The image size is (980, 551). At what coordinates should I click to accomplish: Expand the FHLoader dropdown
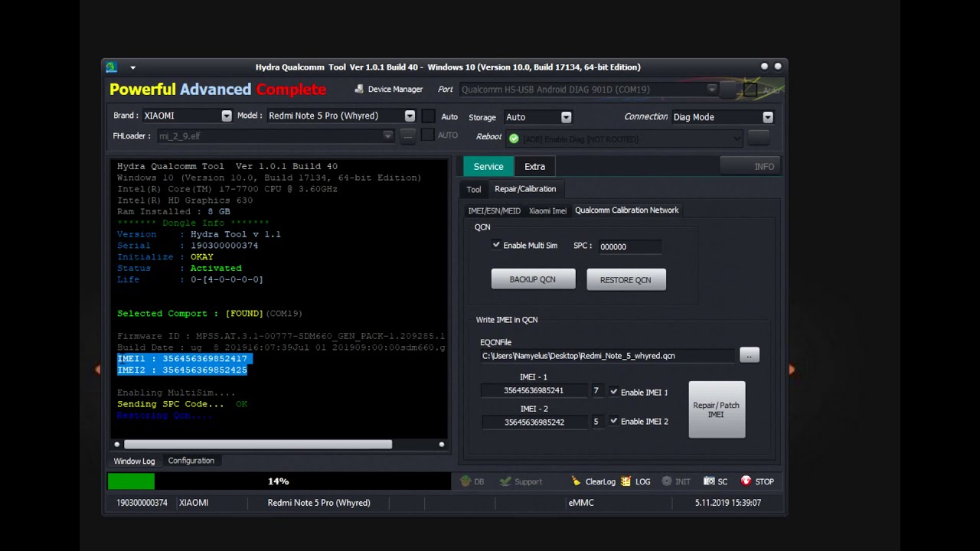pyautogui.click(x=387, y=136)
